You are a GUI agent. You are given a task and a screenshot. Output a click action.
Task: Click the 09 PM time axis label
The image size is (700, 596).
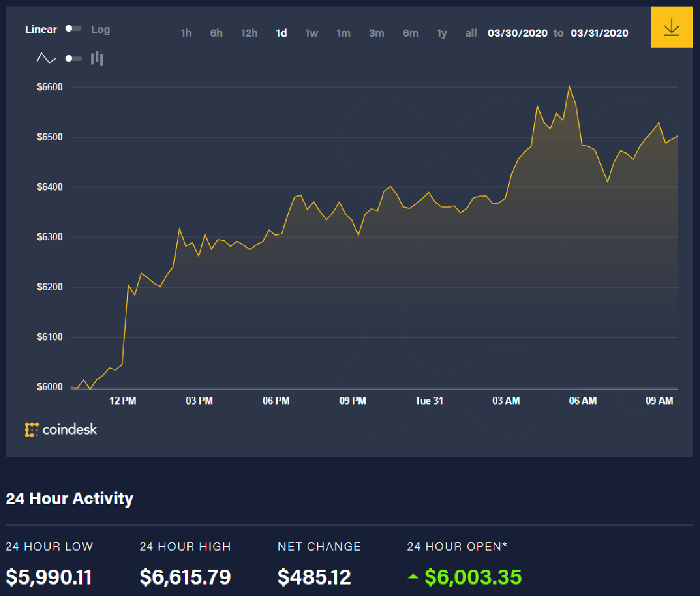[x=353, y=401]
